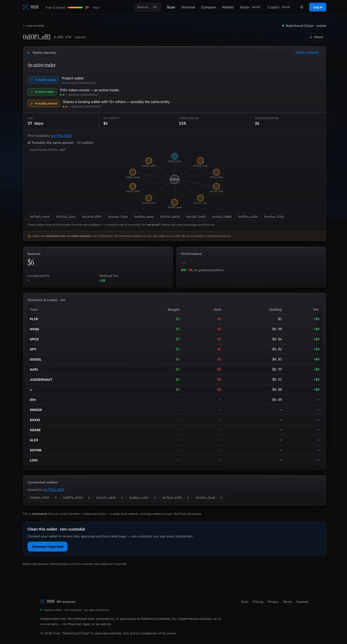Toggle Watch on this wallet
This screenshot has width=347, height=644.
(x=316, y=37)
